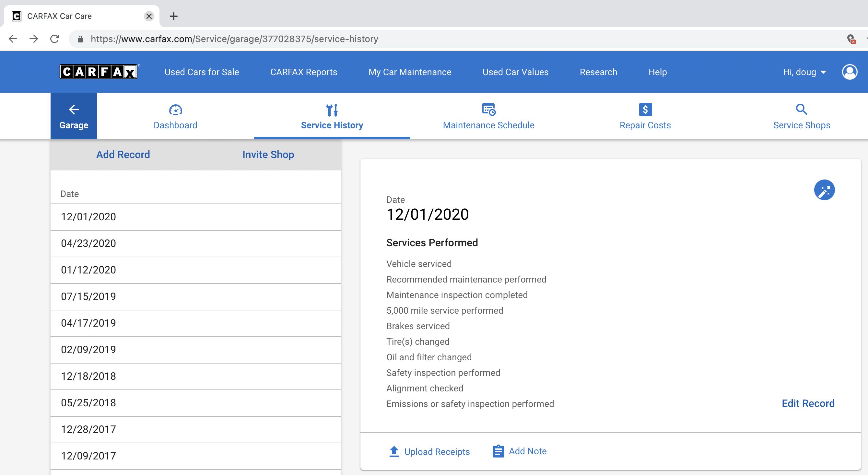Select the 05/25/2018 record row
Viewport: 868px width, 475px height.
tap(196, 403)
